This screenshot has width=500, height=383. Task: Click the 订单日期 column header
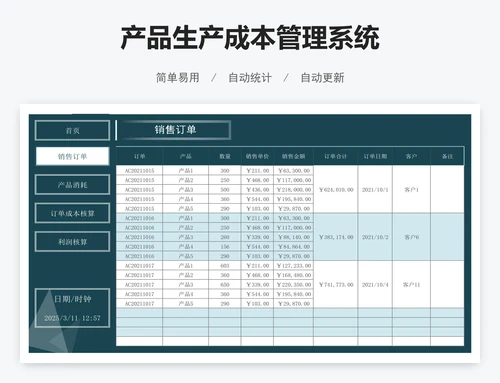pyautogui.click(x=375, y=156)
